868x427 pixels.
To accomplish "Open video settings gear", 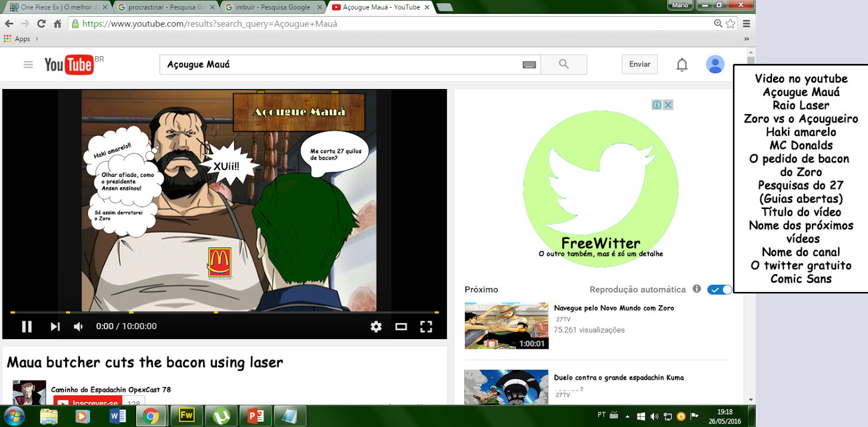I will coord(376,327).
